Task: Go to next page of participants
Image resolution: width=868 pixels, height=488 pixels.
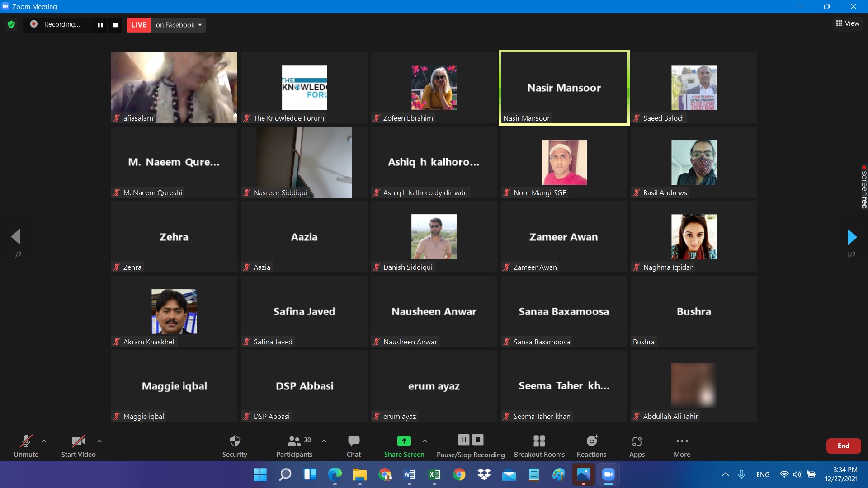Action: [852, 237]
